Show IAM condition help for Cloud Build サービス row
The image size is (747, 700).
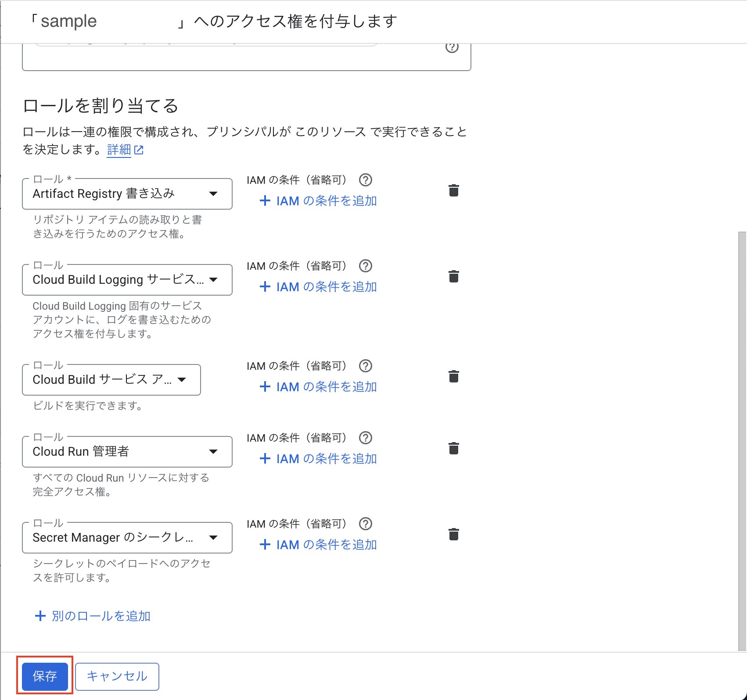[365, 366]
